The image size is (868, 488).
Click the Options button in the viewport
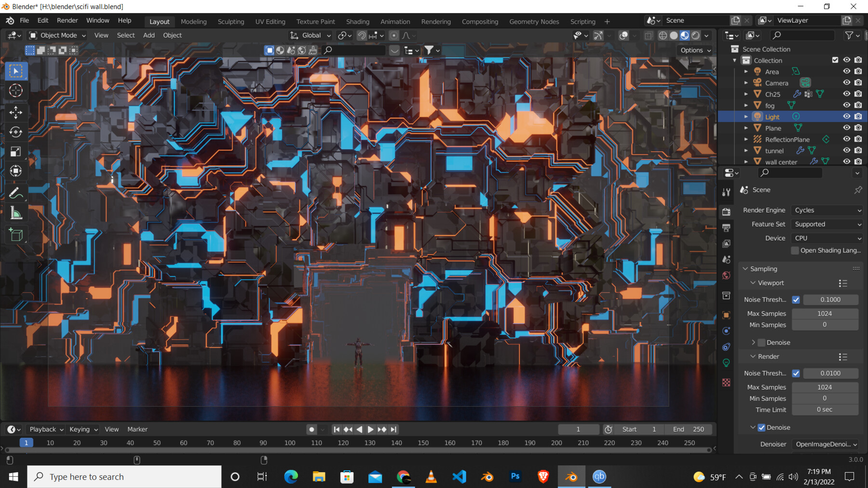point(694,50)
